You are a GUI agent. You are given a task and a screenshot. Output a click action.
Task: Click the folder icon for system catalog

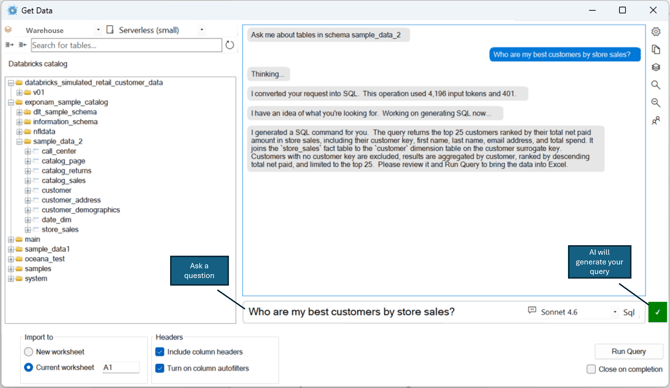[19, 279]
